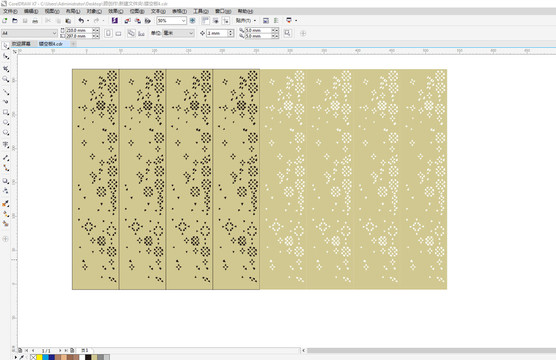556x360 pixels.
Task: Select the Color Eyedropper tool
Action: coord(6,204)
